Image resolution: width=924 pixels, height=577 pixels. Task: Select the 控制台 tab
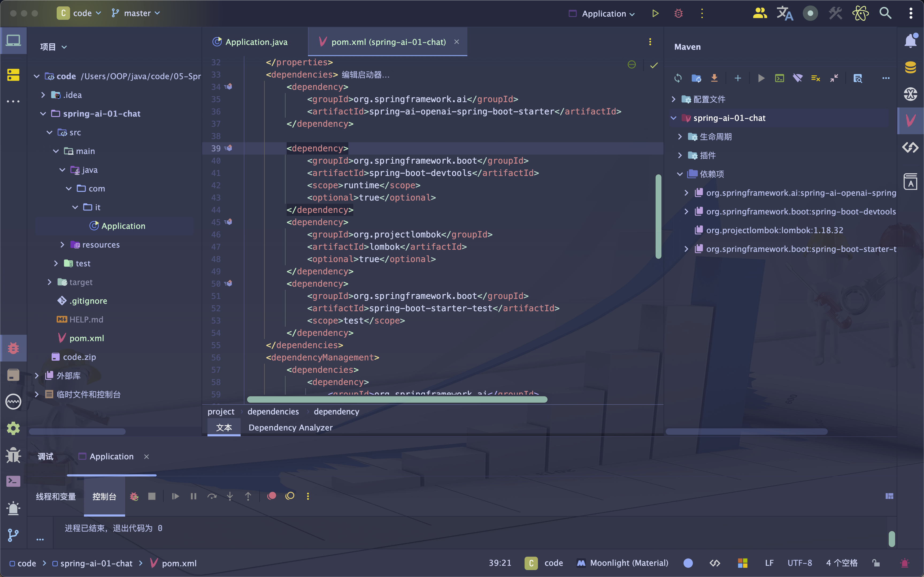pos(104,496)
